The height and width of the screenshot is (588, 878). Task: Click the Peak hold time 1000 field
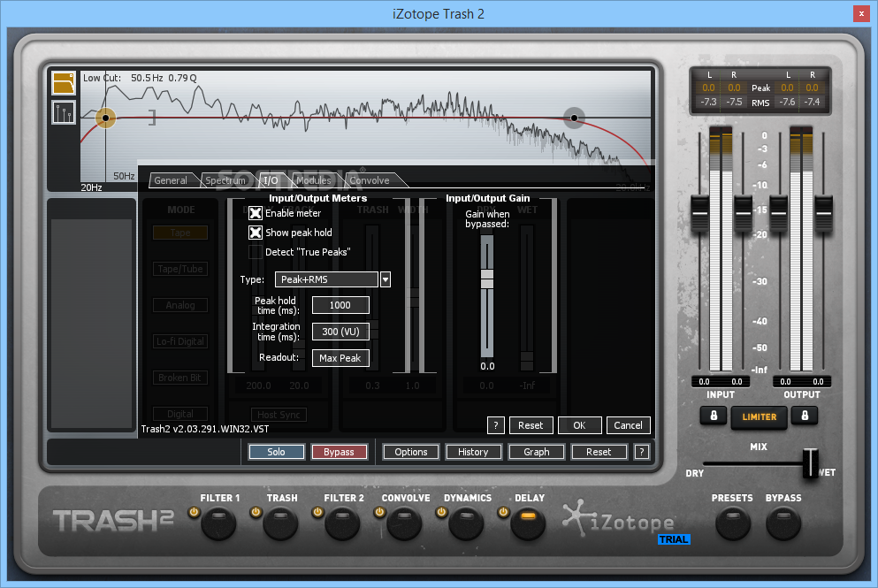pos(340,305)
